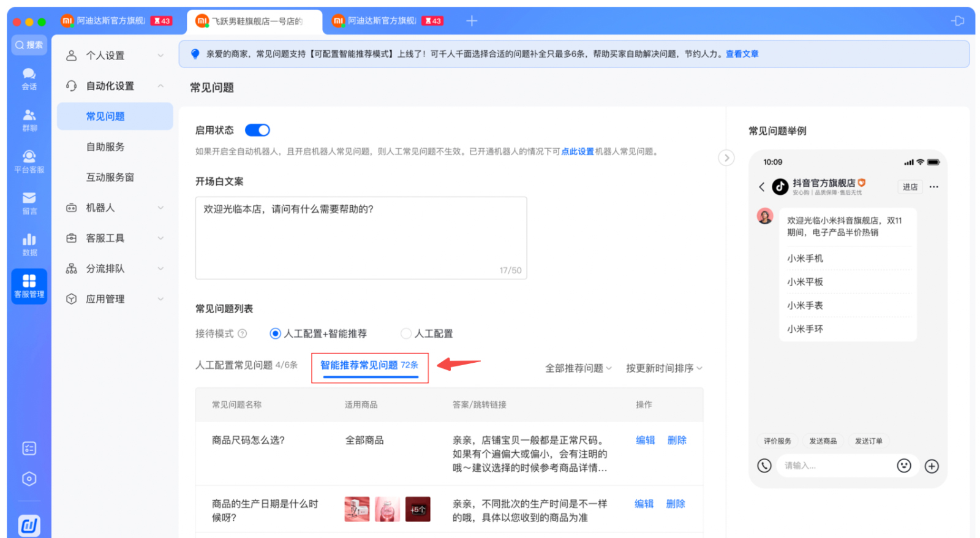The height and width of the screenshot is (538, 980).
Task: Click the help icon beside 接待模式
Action: [x=243, y=333]
